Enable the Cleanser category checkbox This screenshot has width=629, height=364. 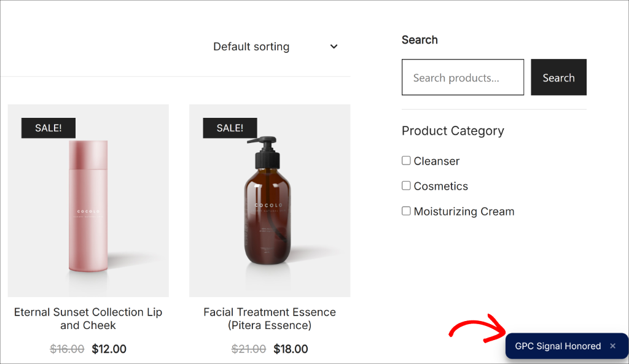pos(406,161)
